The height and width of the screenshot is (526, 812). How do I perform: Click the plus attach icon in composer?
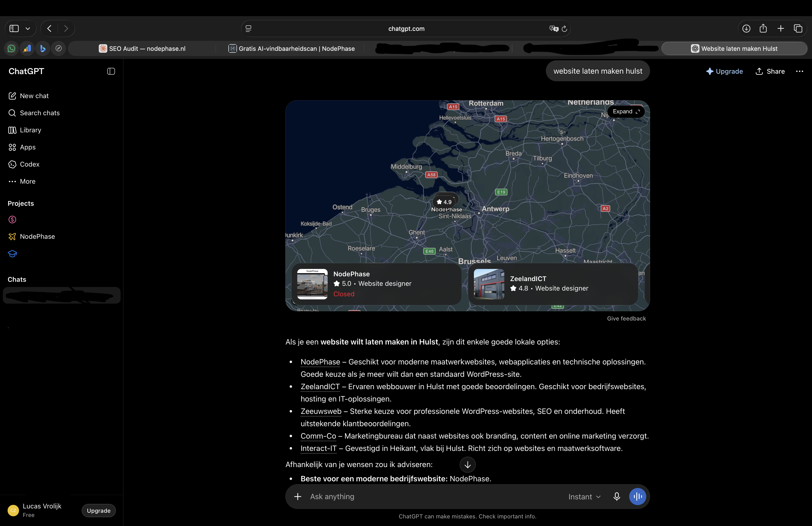pos(297,497)
